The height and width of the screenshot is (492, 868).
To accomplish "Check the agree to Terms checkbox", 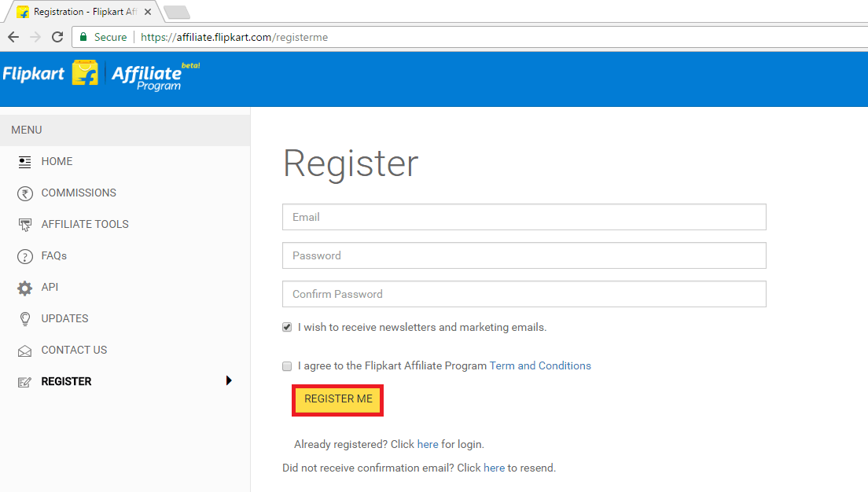I will click(287, 365).
